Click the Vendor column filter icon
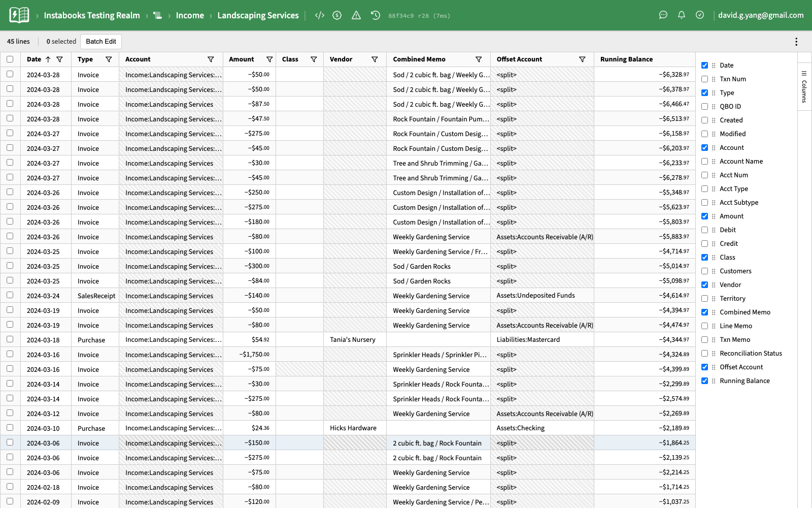This screenshot has height=508, width=812. pos(375,59)
